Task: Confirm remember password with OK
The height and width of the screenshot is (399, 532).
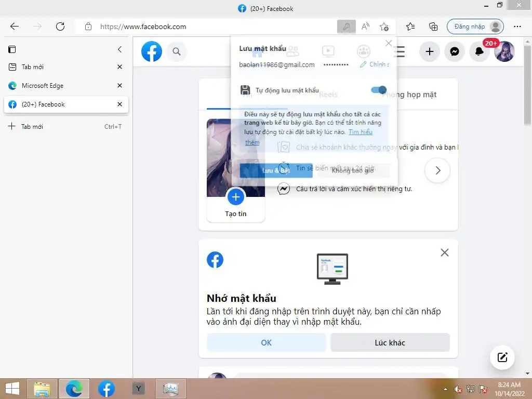Action: 267,343
